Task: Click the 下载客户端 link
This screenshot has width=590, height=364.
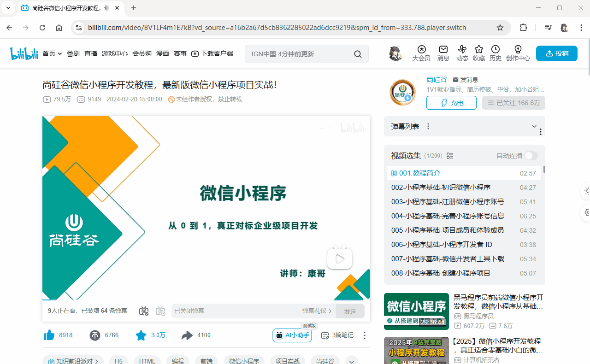Action: tap(212, 54)
